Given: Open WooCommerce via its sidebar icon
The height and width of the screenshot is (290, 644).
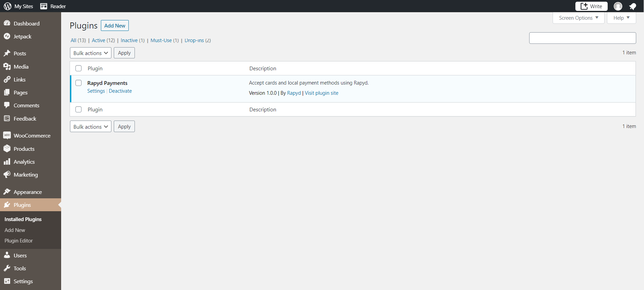Looking at the screenshot, I should pyautogui.click(x=7, y=135).
